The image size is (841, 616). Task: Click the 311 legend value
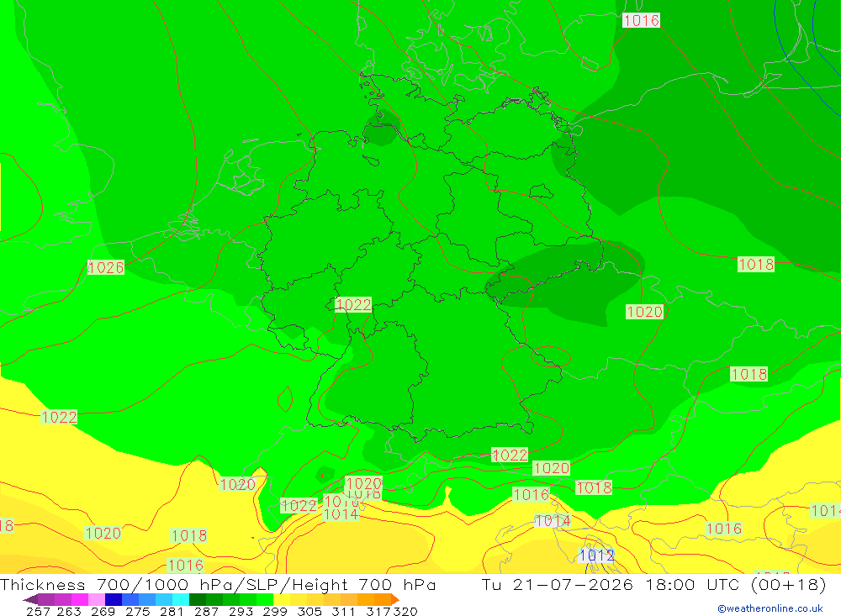pos(343,611)
